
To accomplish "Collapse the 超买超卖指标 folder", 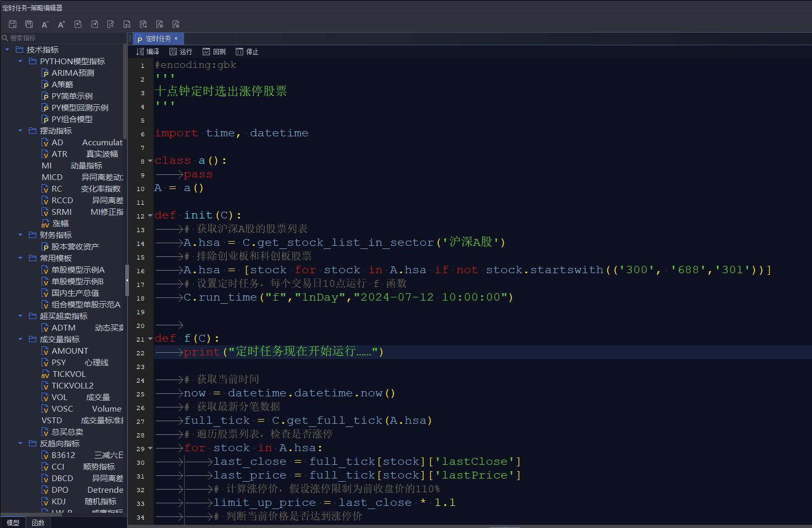I will click(x=21, y=316).
